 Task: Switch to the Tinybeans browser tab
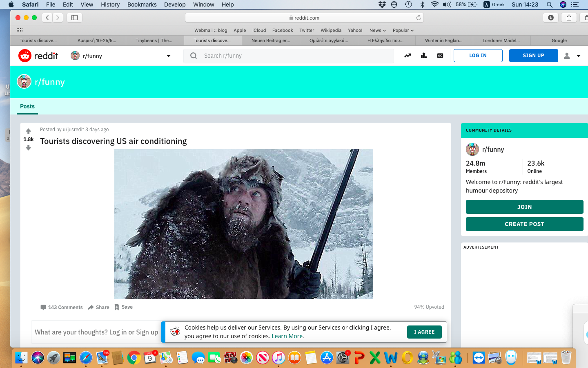[x=154, y=40]
